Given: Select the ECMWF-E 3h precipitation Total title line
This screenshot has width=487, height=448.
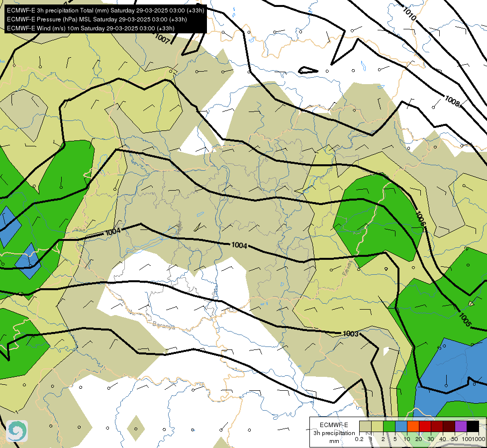Looking at the screenshot, I should (105, 10).
